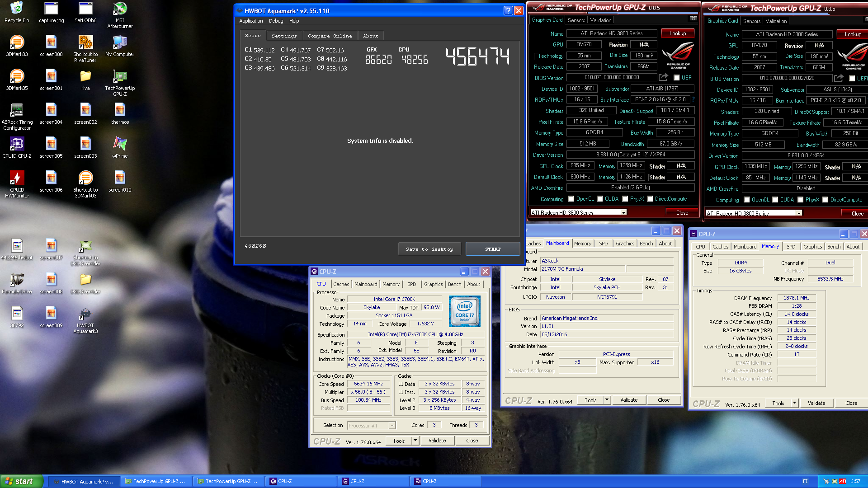868x488 pixels.
Task: Click the Windows start button
Action: (x=22, y=481)
